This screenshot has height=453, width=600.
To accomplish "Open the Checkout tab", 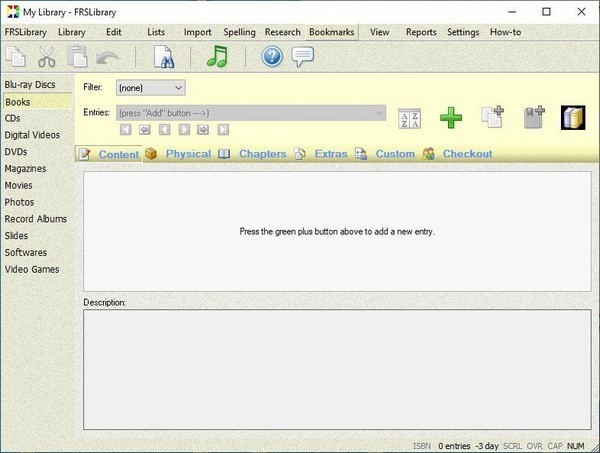I will click(x=466, y=154).
